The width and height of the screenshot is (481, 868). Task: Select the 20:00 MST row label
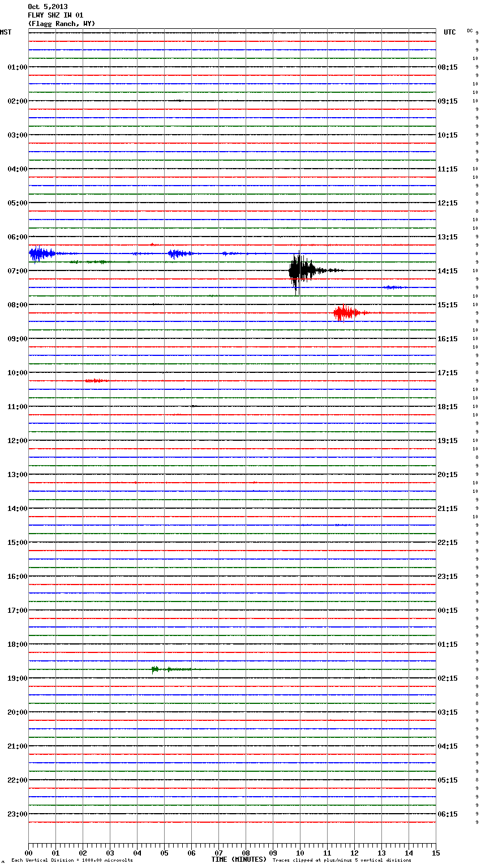[x=17, y=712]
